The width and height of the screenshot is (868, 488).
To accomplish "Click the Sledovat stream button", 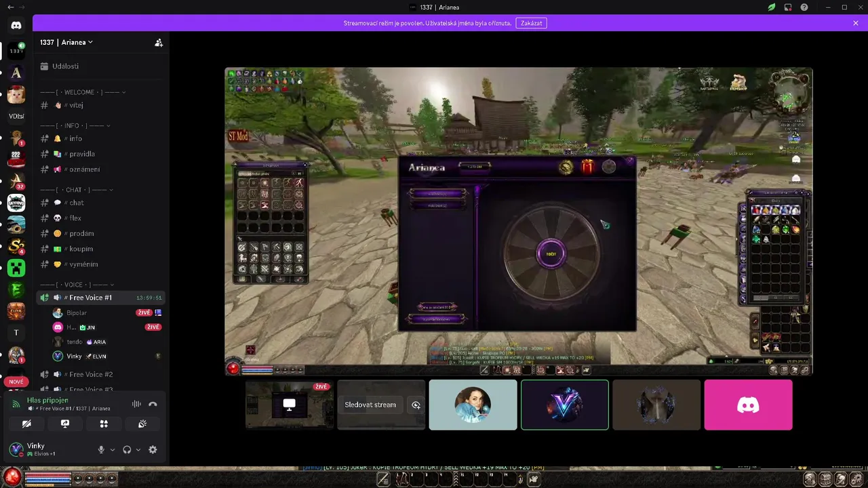I will coord(370,405).
